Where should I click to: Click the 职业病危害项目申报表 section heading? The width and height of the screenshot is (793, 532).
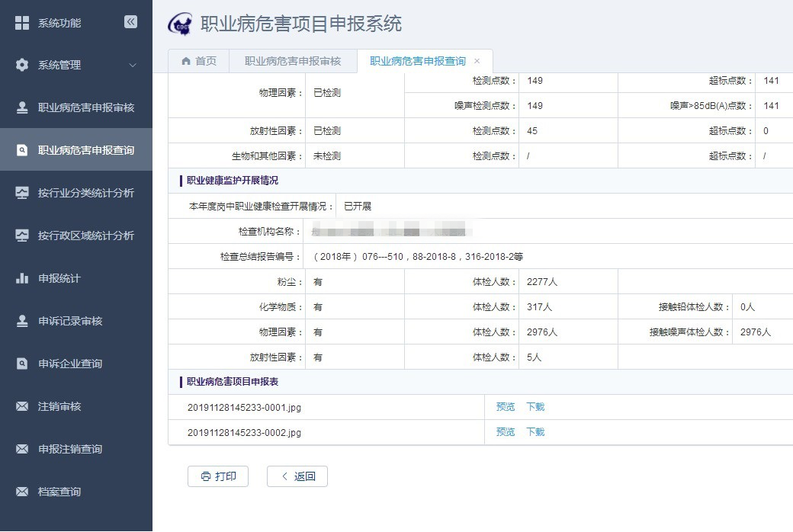coord(233,382)
